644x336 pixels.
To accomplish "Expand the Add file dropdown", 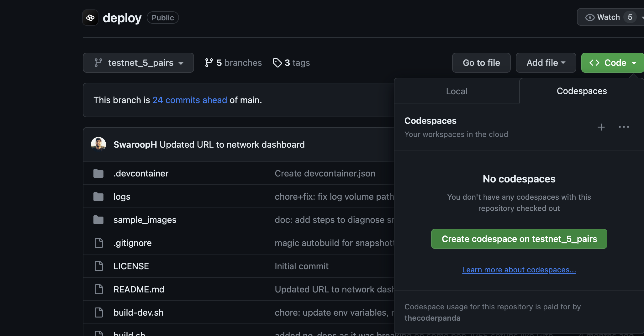I will (x=546, y=63).
